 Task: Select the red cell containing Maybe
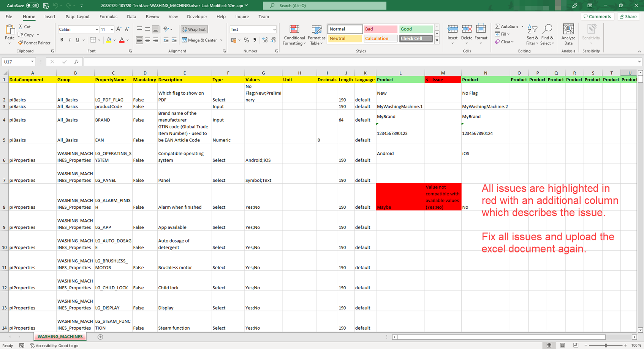(x=400, y=197)
